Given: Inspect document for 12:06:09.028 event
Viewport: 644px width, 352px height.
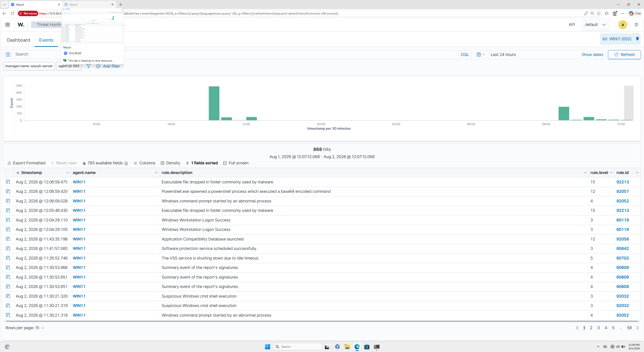Looking at the screenshot, I should pyautogui.click(x=8, y=201).
